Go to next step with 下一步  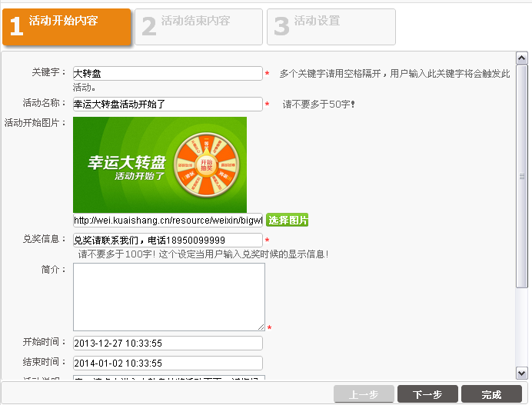(427, 395)
